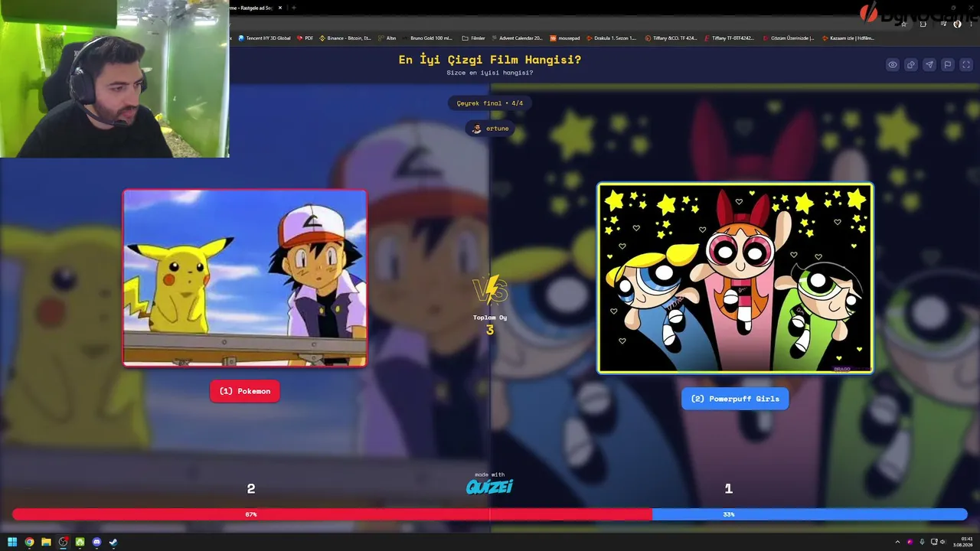Select the Pokemon image card
This screenshot has width=980, height=551.
245,278
